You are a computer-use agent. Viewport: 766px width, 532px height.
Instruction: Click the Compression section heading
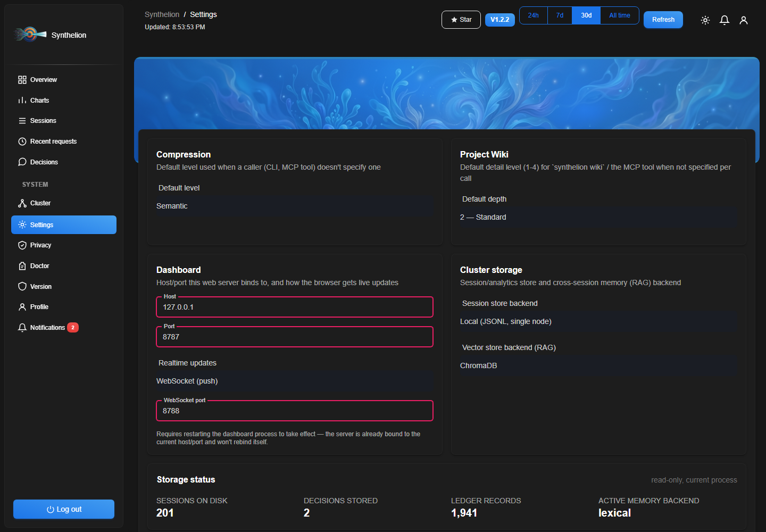(x=184, y=154)
